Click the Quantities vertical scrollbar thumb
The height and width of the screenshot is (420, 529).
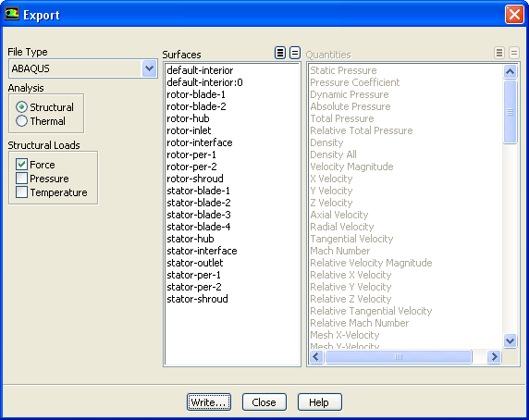click(x=510, y=112)
